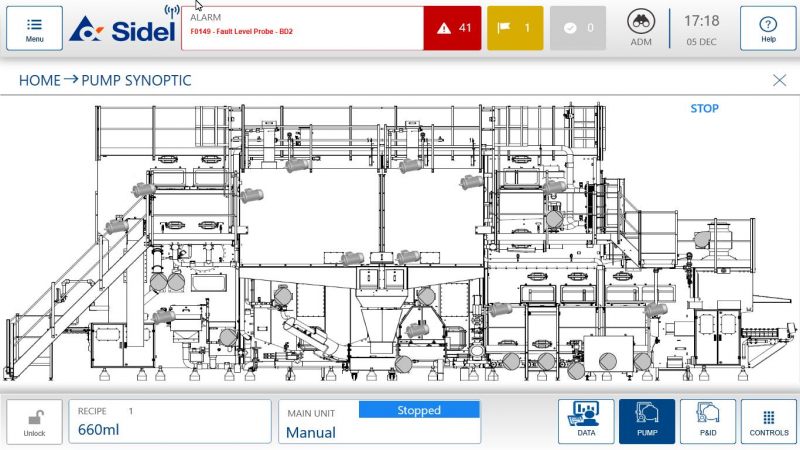Click the time and date display
The height and width of the screenshot is (450, 800).
pyautogui.click(x=701, y=28)
